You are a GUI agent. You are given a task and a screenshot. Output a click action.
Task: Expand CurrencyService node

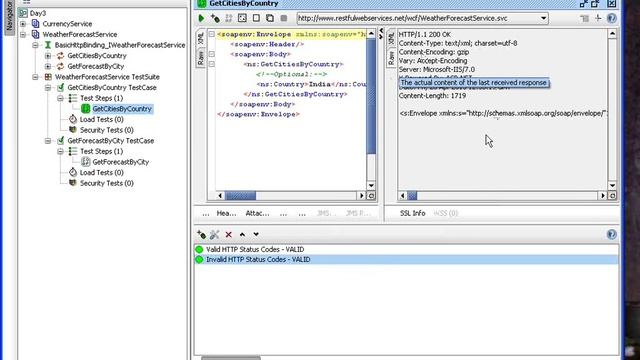tap(23, 24)
